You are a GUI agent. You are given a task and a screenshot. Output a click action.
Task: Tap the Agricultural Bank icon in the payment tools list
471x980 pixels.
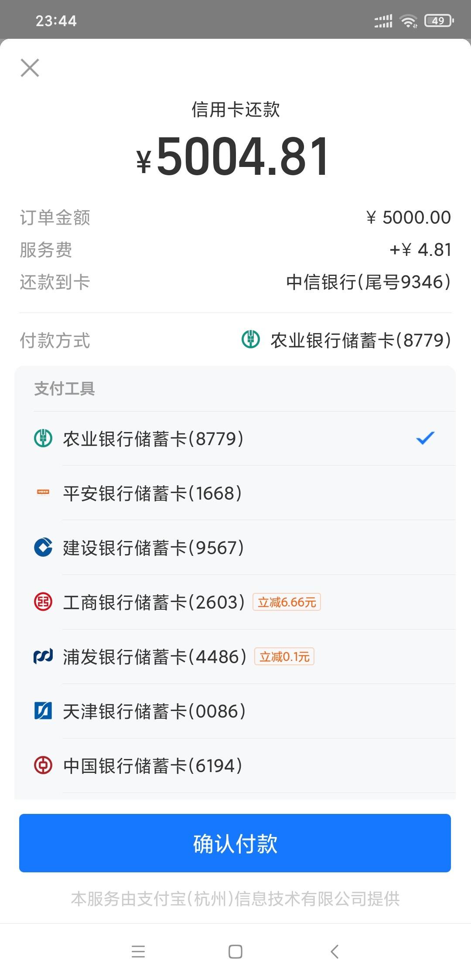[43, 438]
